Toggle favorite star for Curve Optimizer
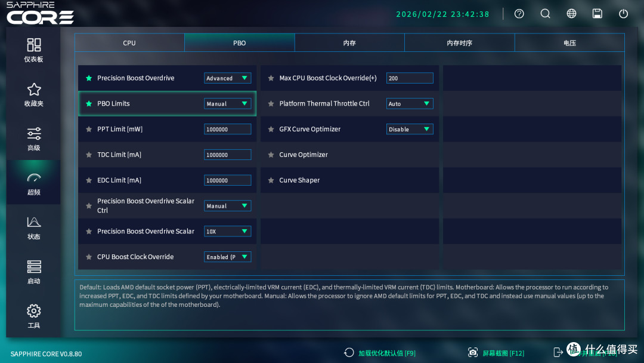644x363 pixels. 271,155
